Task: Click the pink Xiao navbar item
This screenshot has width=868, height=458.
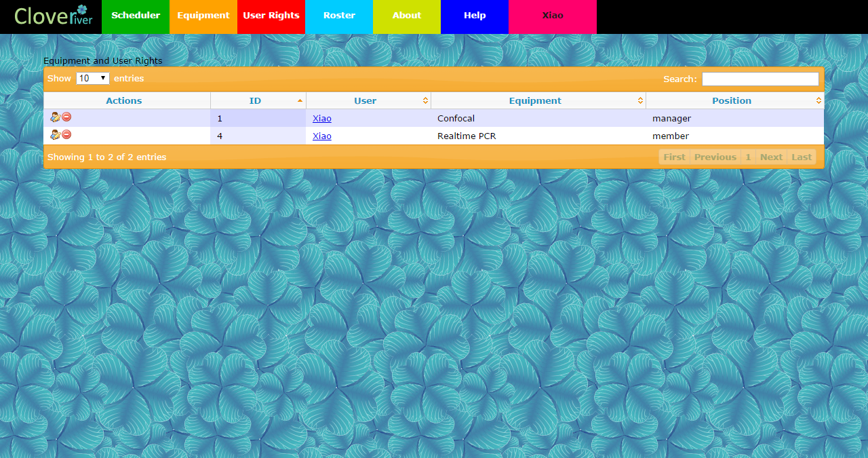Action: click(x=552, y=16)
